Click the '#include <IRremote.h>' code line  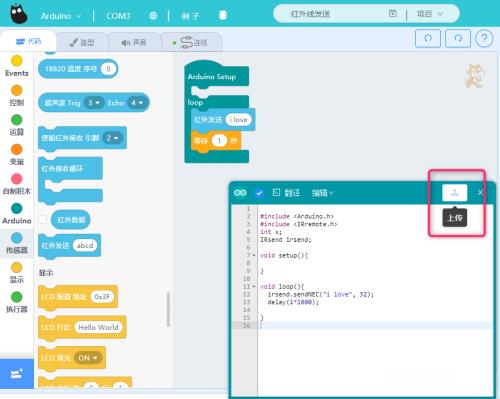(299, 224)
